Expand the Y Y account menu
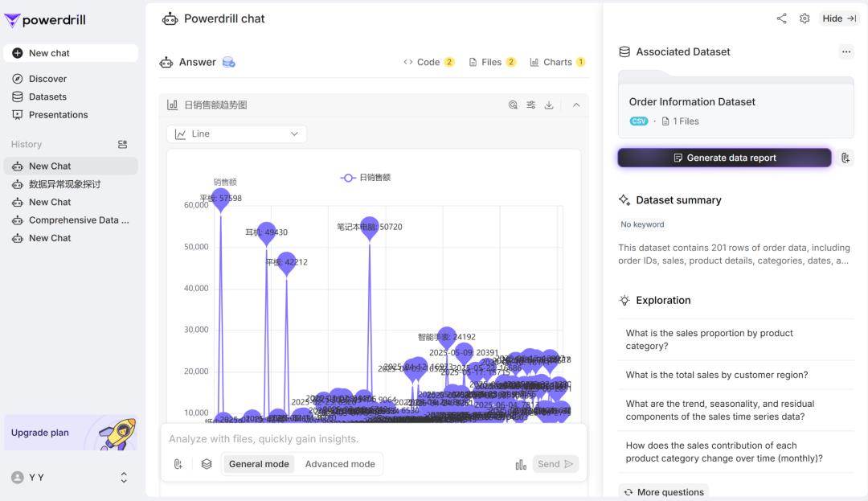The width and height of the screenshot is (868, 501). (124, 478)
